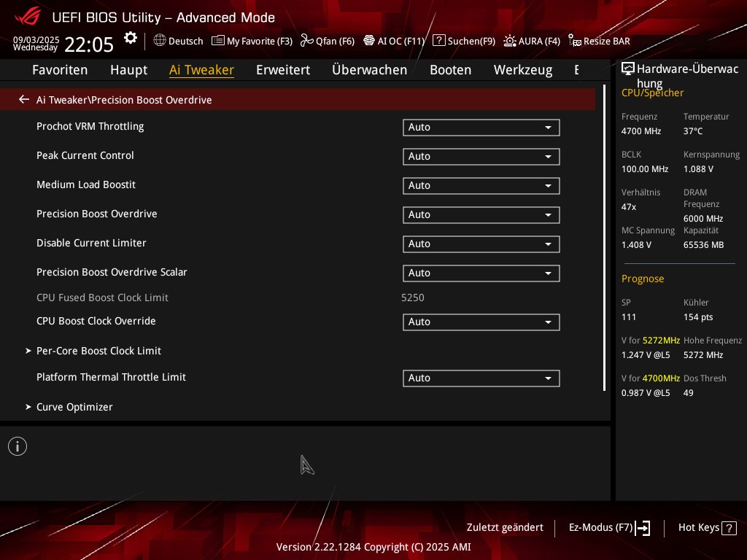Expand Per-Core Boost Clock Limit submenu
Screen dimensions: 747x560
98,351
